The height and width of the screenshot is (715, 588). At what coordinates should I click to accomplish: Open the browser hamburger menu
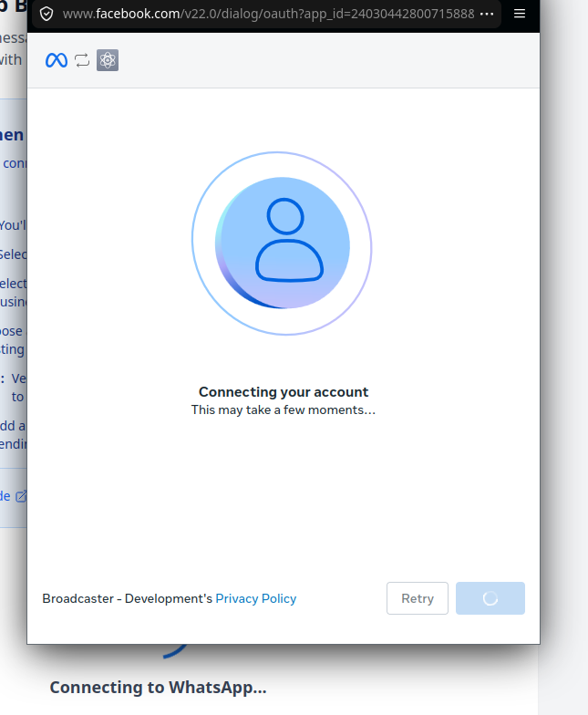click(520, 14)
